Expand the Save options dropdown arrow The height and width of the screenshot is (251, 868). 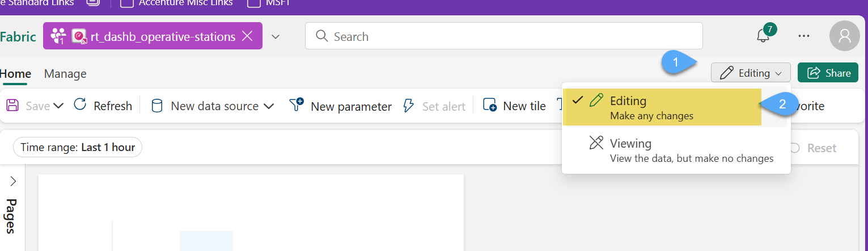click(58, 106)
